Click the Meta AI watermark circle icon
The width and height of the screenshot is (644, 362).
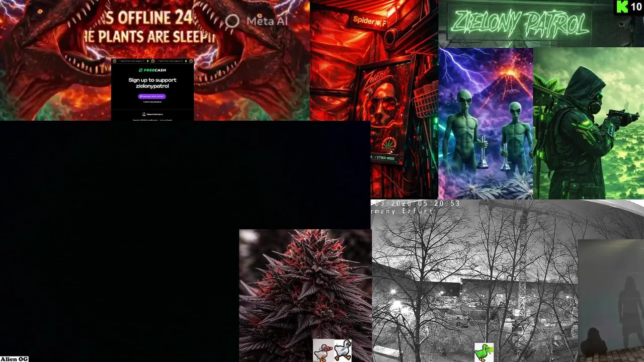pos(232,21)
